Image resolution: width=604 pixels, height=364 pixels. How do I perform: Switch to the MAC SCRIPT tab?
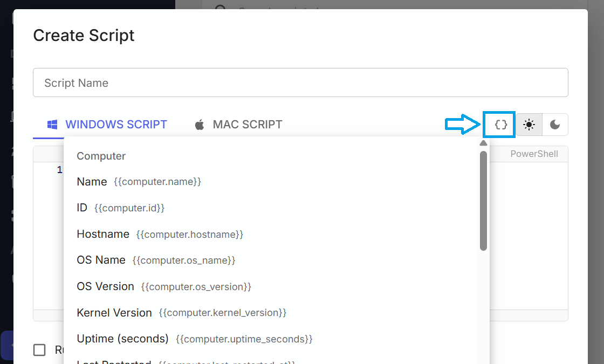pyautogui.click(x=247, y=125)
